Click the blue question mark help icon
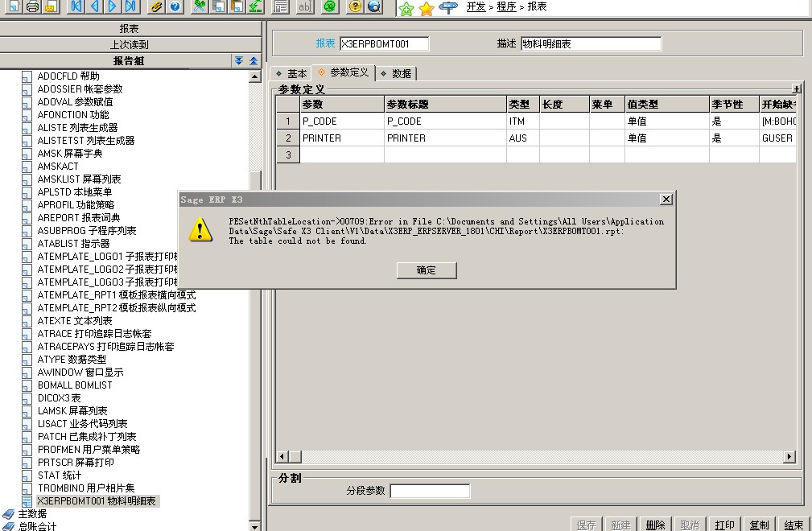 click(175, 7)
